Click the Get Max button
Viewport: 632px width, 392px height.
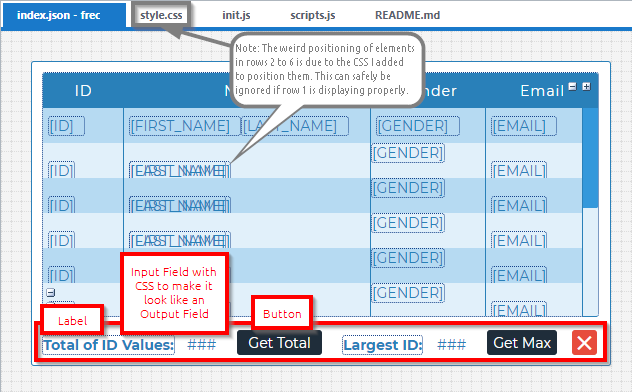pos(522,343)
